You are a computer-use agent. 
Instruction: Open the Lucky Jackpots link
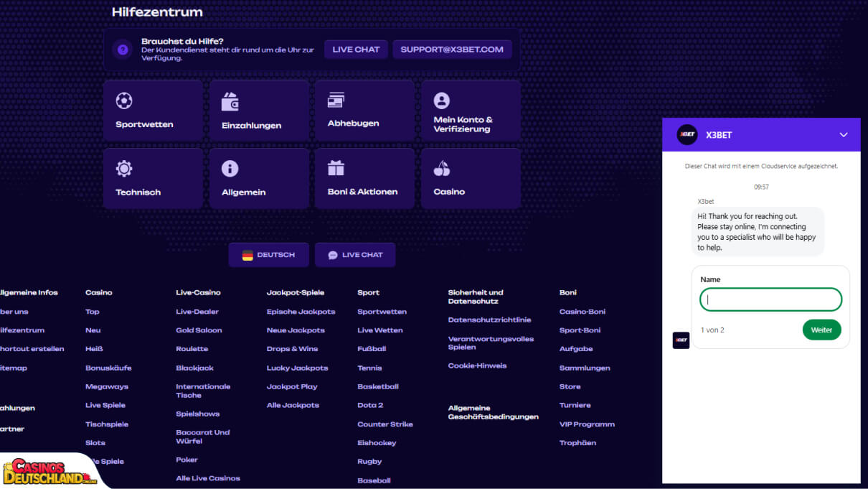coord(297,368)
